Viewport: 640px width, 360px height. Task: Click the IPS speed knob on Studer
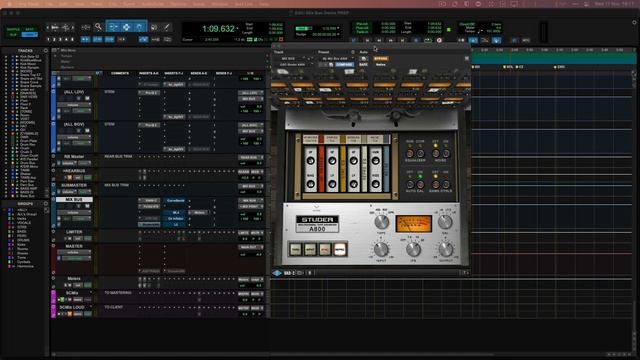click(413, 248)
